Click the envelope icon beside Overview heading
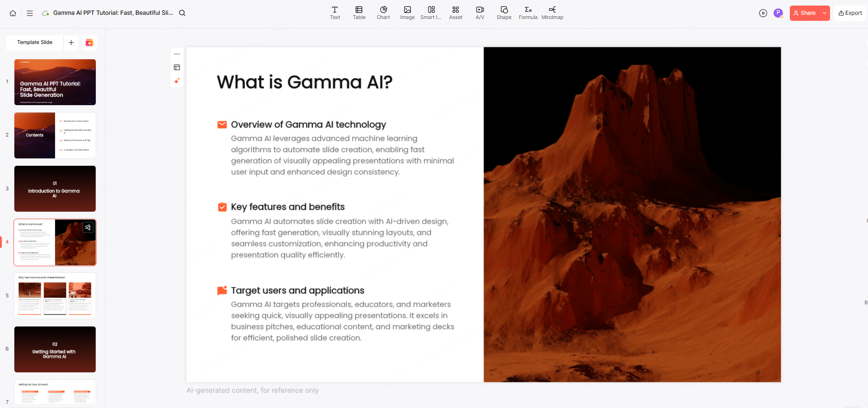This screenshot has height=408, width=868. [222, 125]
